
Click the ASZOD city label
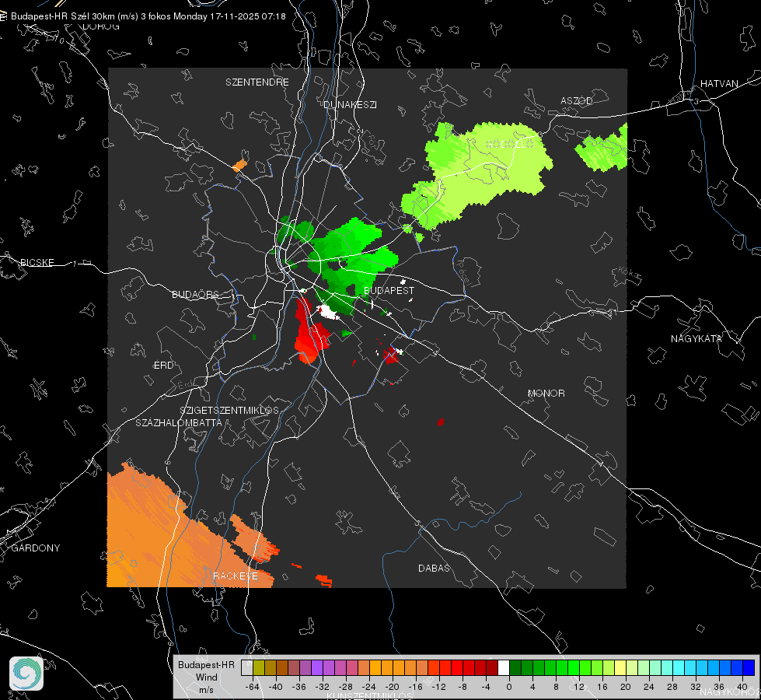coord(577,101)
